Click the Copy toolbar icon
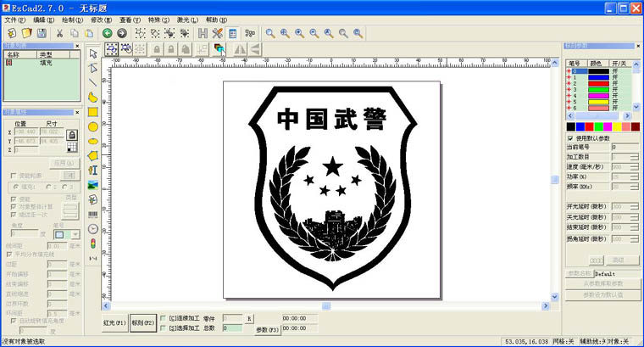This screenshot has height=347, width=644. point(75,33)
